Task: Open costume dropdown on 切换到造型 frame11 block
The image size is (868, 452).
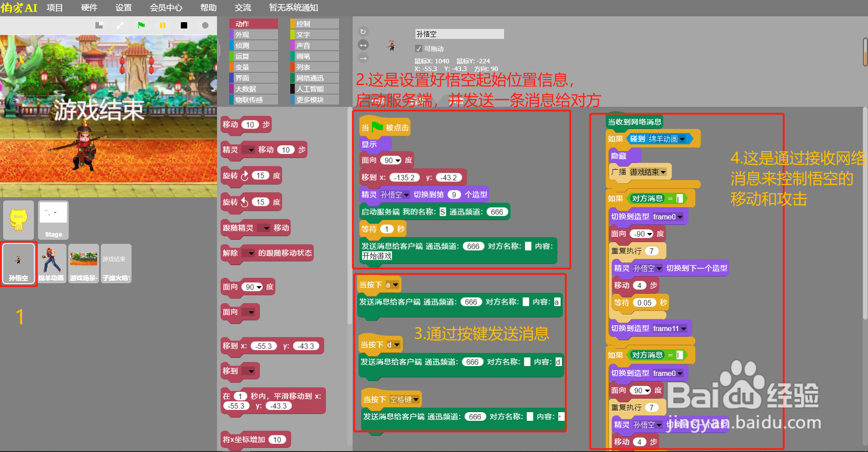Action: (683, 328)
